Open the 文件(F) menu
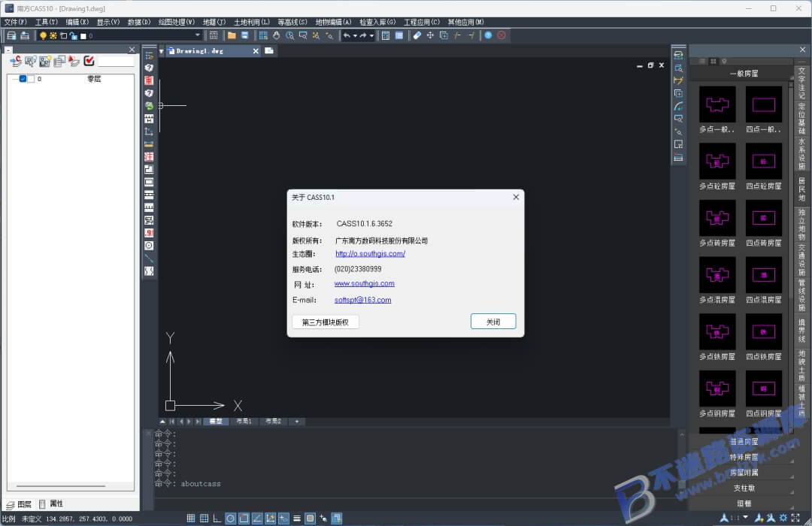The width and height of the screenshot is (812, 526). point(15,22)
